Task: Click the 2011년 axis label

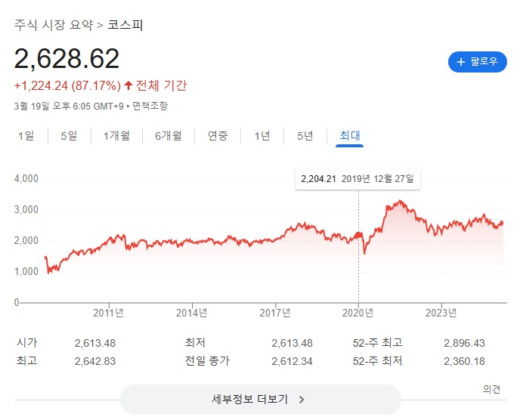Action: [x=109, y=313]
